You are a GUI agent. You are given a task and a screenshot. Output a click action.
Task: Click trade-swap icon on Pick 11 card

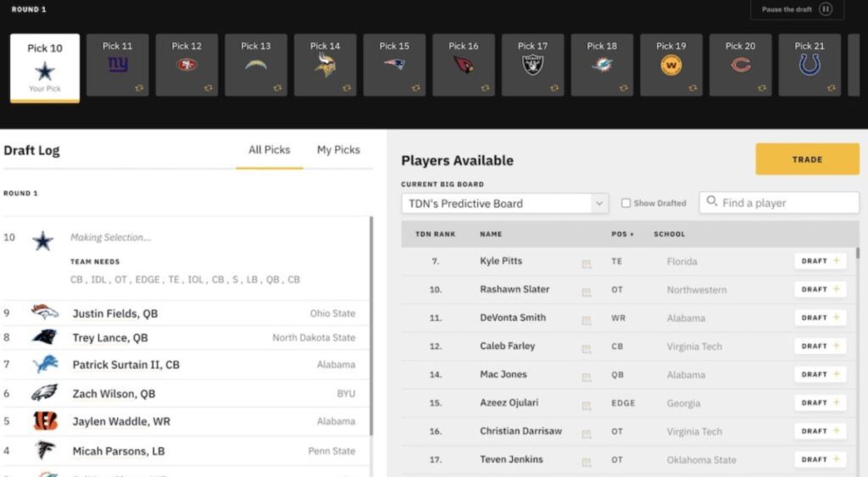pyautogui.click(x=139, y=88)
